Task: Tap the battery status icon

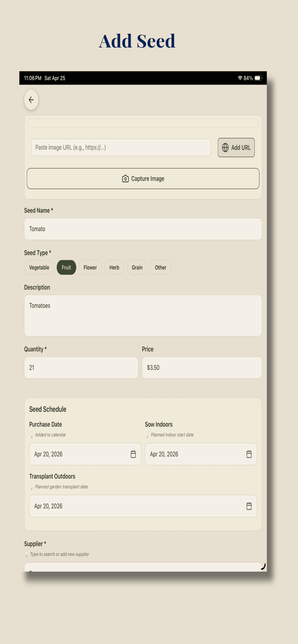Action: point(258,78)
